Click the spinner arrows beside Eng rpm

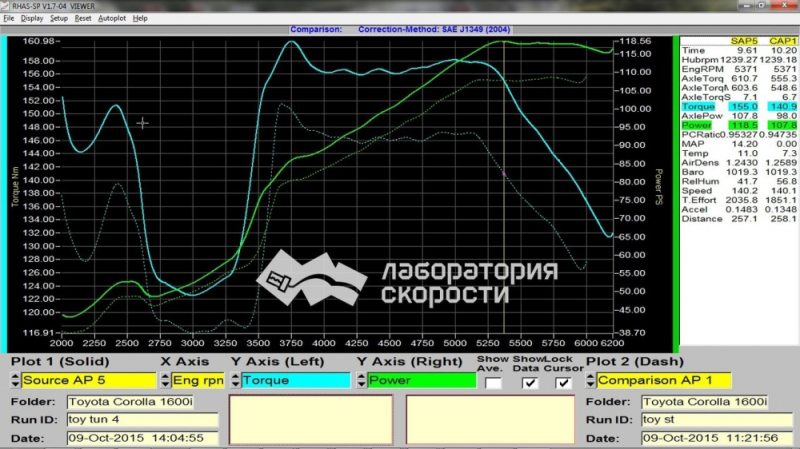pos(165,380)
